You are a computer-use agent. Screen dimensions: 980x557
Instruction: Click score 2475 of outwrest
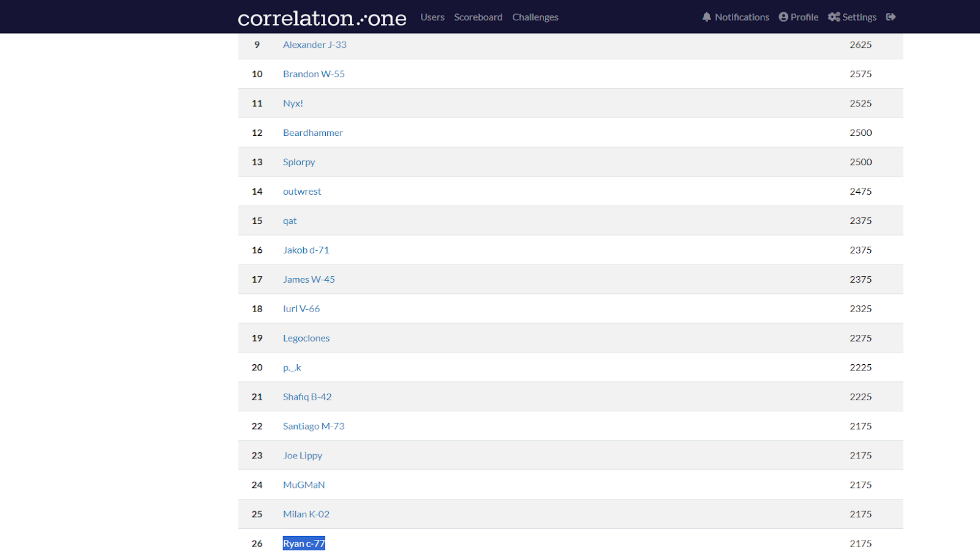(861, 192)
